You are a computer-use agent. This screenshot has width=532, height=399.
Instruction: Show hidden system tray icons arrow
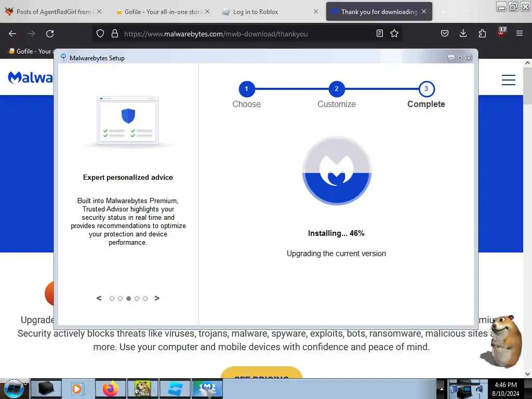pos(442,389)
